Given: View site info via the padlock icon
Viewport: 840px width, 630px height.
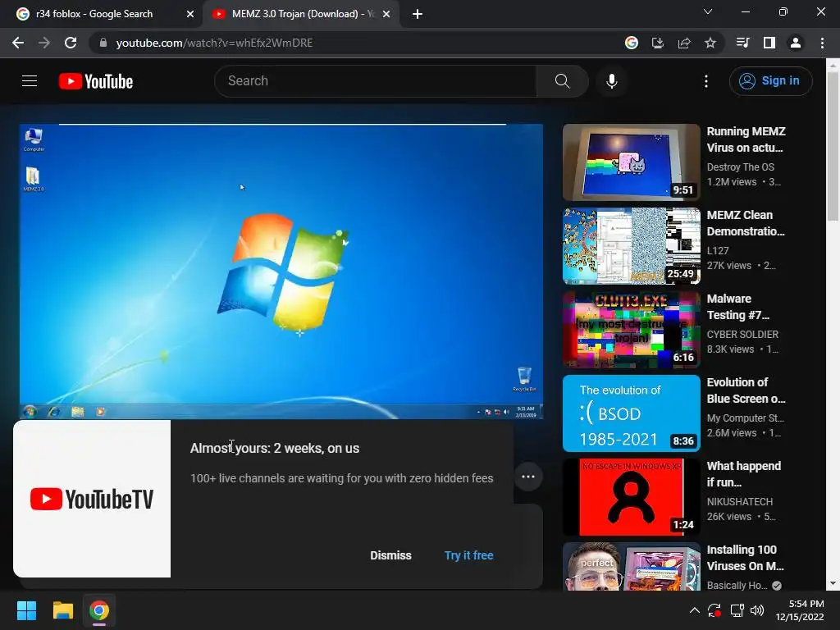Looking at the screenshot, I should point(103,43).
